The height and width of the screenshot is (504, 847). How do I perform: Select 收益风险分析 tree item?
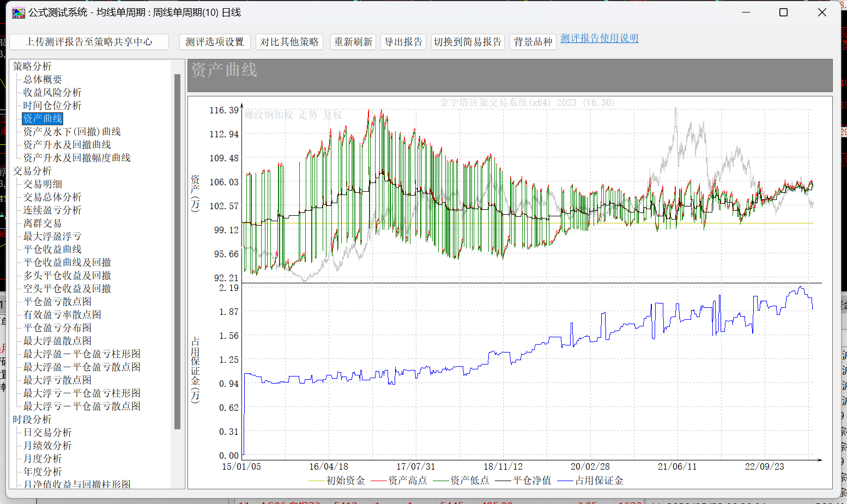coord(52,93)
